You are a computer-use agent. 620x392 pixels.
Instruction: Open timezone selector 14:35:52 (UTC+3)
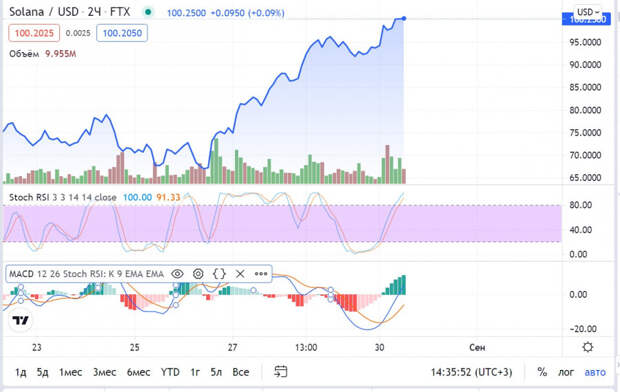[x=471, y=372]
